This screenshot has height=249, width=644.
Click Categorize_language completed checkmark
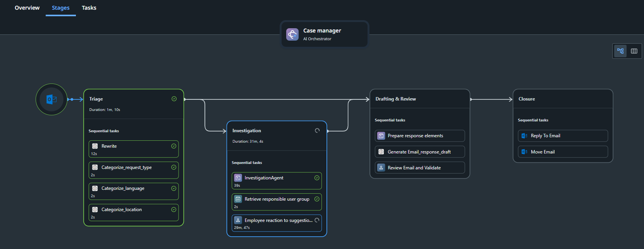coord(174,188)
